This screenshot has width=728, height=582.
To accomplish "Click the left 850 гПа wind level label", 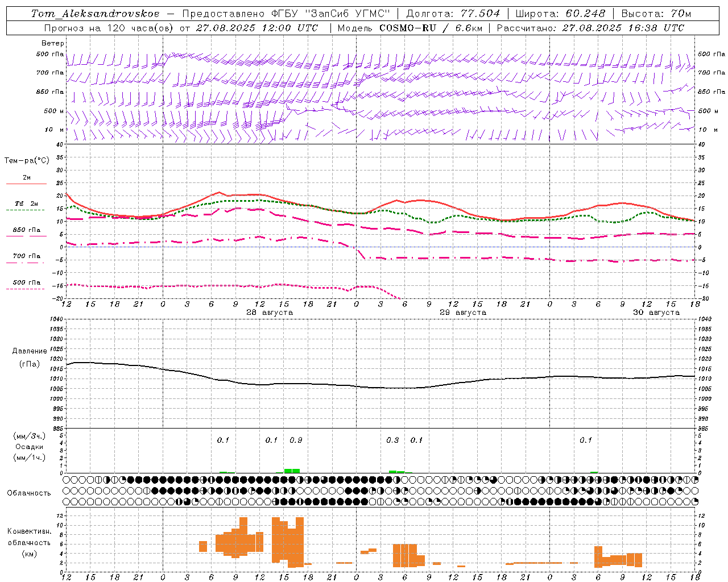I will click(50, 92).
